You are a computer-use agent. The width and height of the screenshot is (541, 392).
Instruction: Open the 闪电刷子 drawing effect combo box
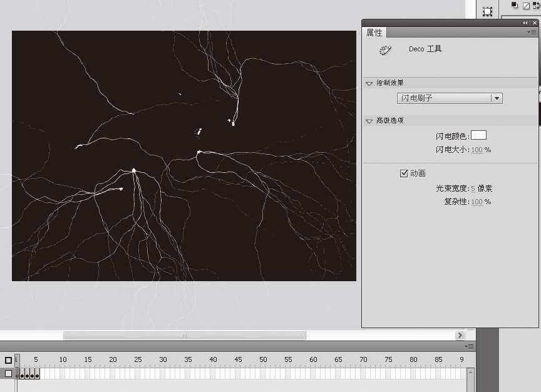tap(450, 98)
